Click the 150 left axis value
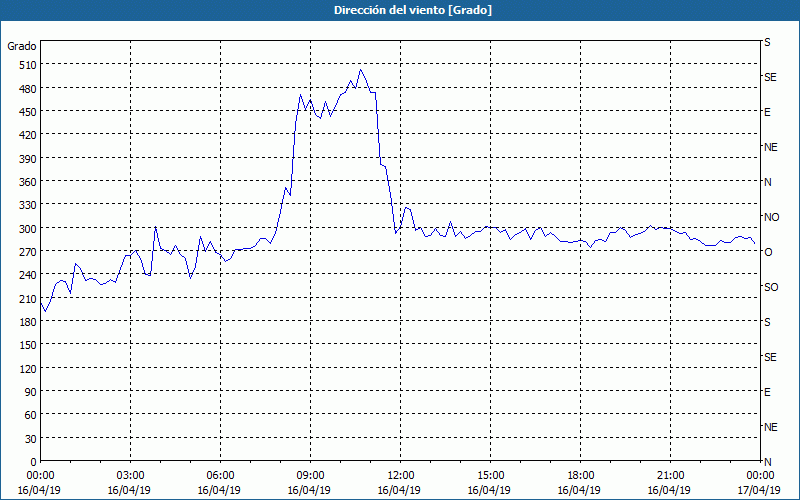Image resolution: width=800 pixels, height=500 pixels. [28, 345]
